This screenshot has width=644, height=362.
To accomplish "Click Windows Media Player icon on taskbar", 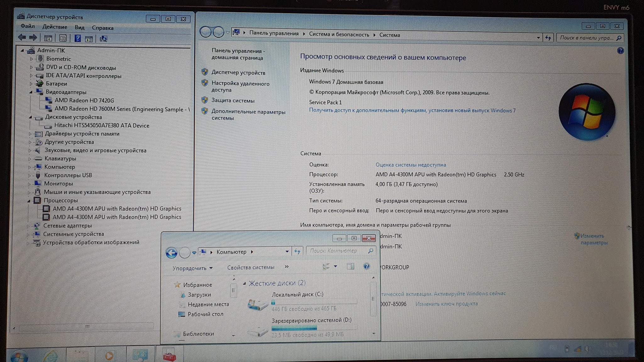I will [x=109, y=356].
